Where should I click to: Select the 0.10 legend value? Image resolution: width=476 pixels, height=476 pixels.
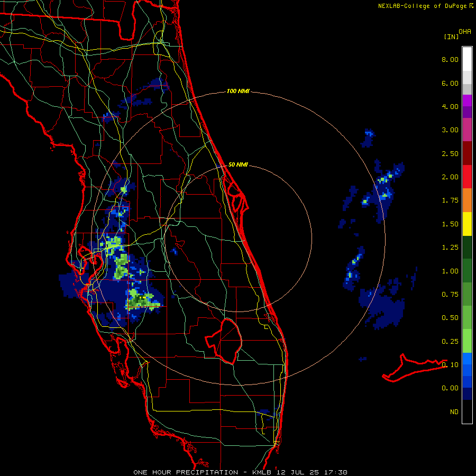[x=450, y=365]
